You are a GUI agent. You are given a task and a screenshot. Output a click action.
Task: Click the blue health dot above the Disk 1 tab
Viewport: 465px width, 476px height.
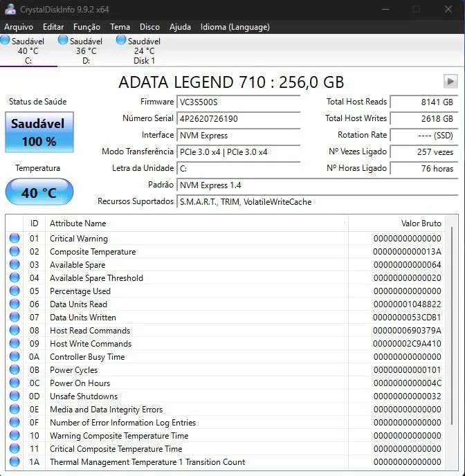pyautogui.click(x=121, y=39)
